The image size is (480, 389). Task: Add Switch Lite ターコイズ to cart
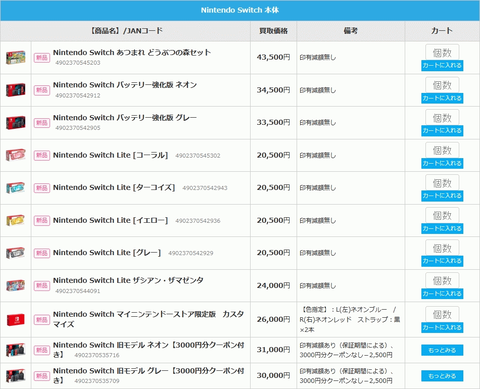pos(442,196)
